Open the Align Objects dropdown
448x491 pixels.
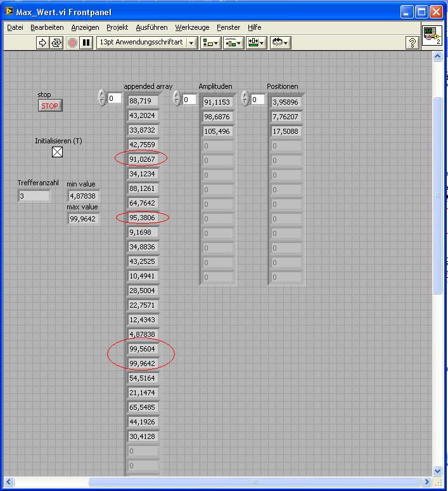click(x=210, y=43)
